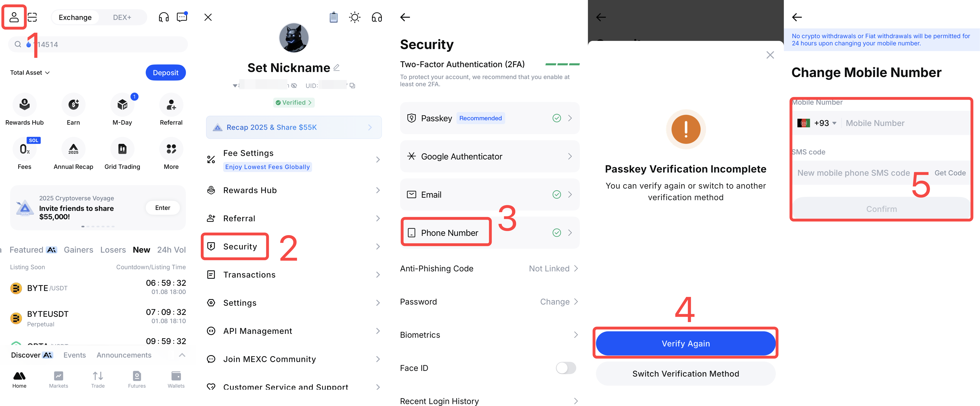Open the profile icon at top left

click(14, 17)
